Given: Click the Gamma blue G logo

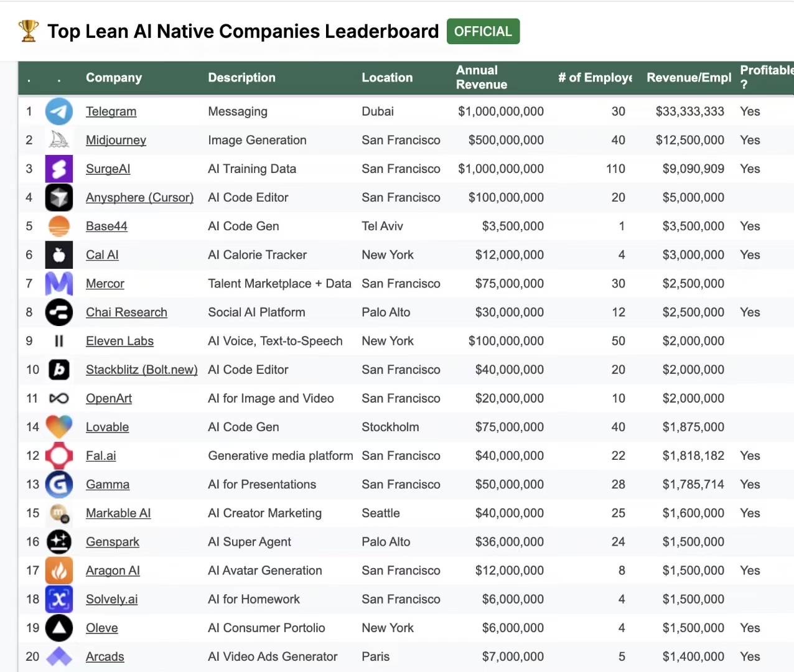Looking at the screenshot, I should (59, 484).
